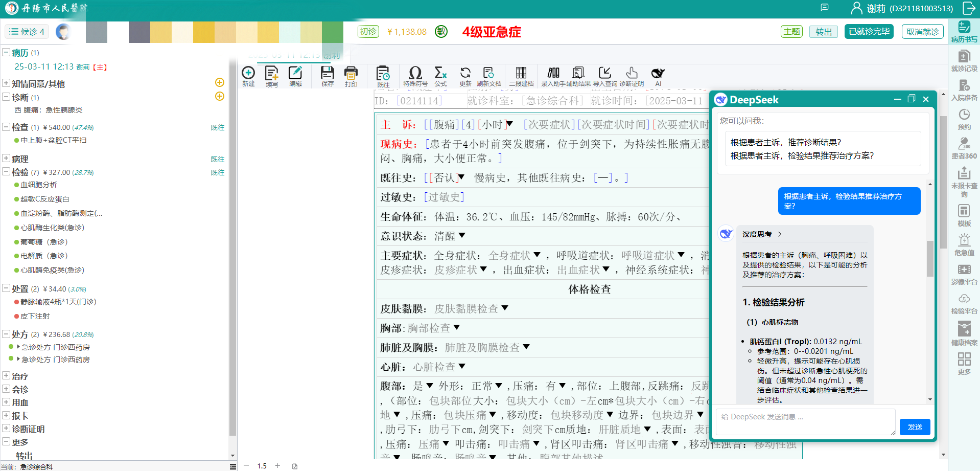
Task: Click the 候诊 4 waiting list button
Action: (x=27, y=32)
